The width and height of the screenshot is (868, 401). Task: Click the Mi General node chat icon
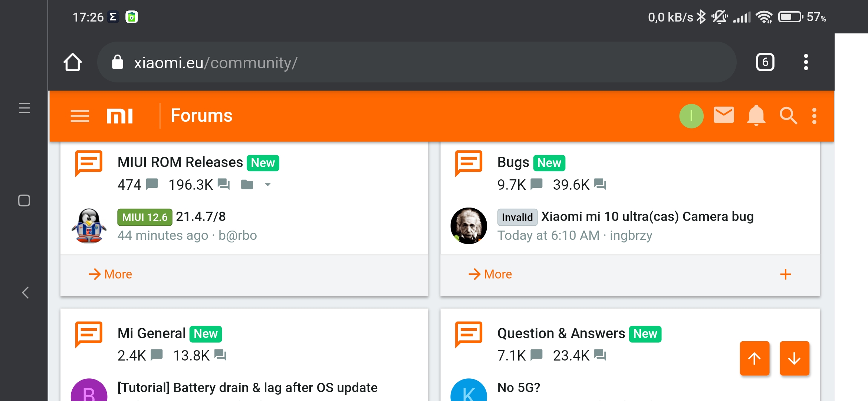[x=89, y=334]
